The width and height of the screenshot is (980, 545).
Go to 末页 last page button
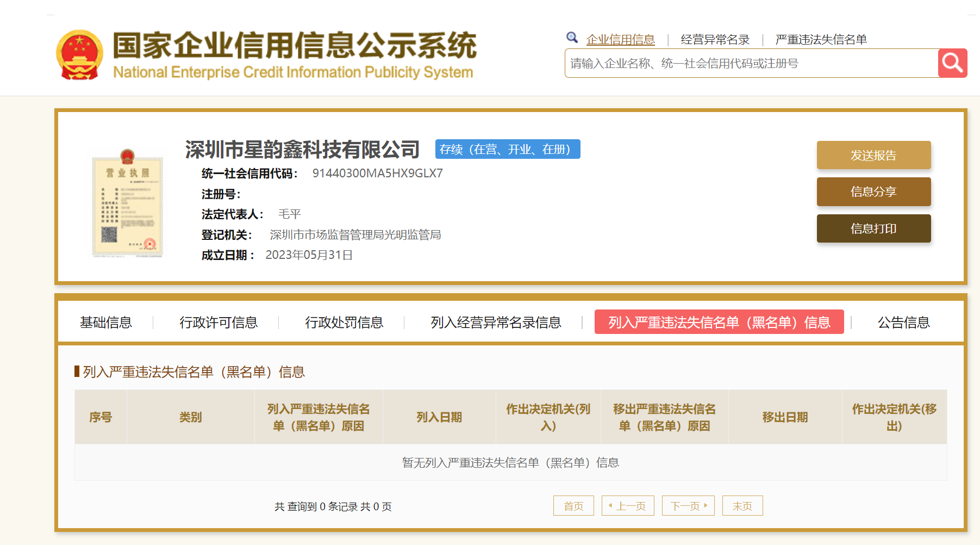(742, 506)
